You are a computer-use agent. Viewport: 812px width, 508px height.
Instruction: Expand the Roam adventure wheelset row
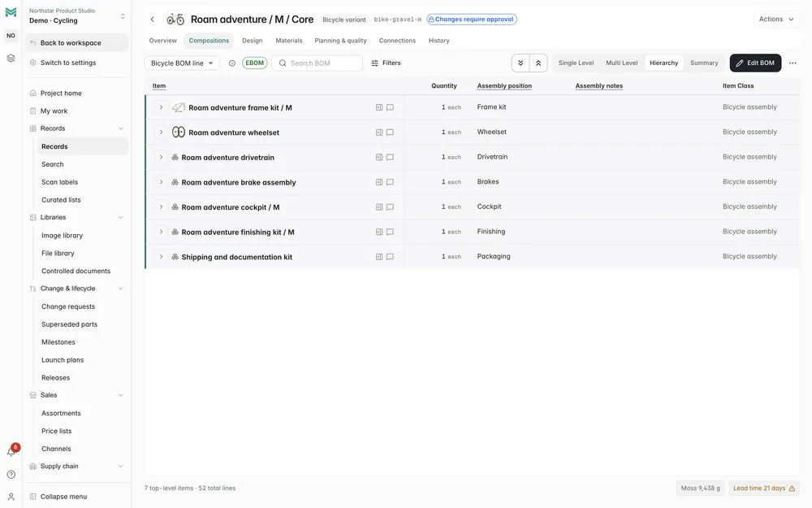(161, 132)
